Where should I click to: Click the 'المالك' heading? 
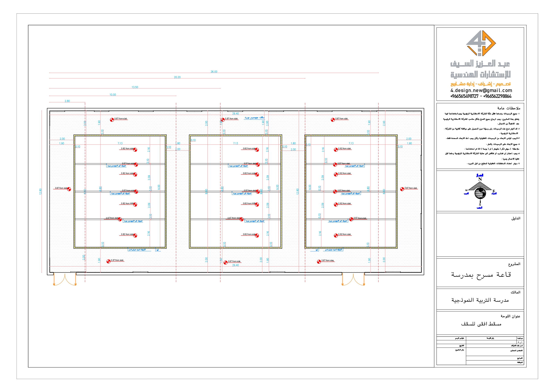515,292
